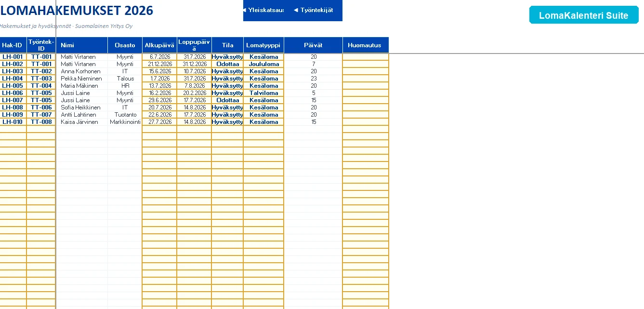Click the HR department cell
Image resolution: width=644 pixels, height=309 pixels.
coord(125,86)
